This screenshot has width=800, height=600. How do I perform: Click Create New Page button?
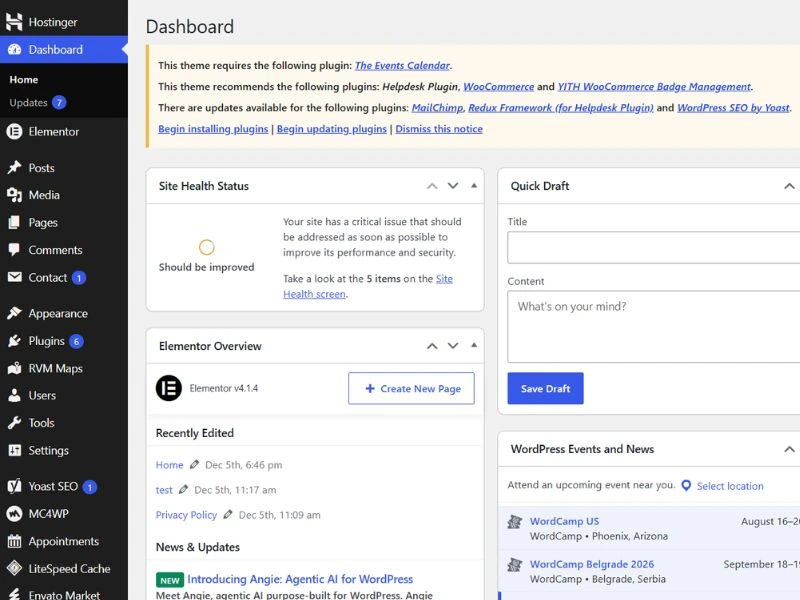coord(411,388)
